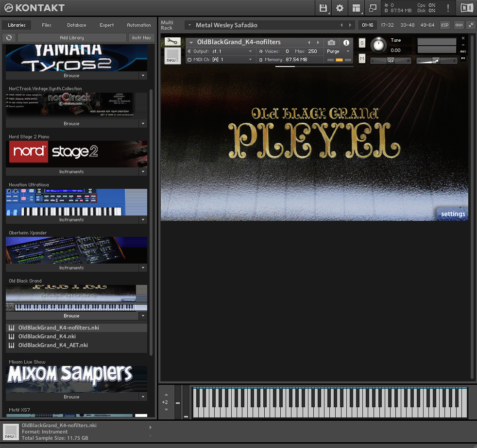Transpose keyboard octave up arrow
The height and width of the screenshot is (448, 477).
point(166,395)
